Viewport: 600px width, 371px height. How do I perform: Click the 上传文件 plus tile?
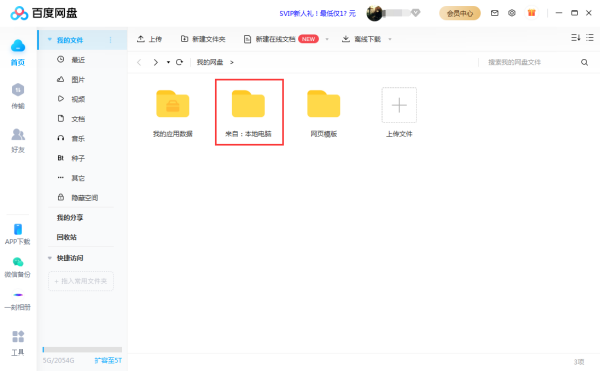(399, 105)
